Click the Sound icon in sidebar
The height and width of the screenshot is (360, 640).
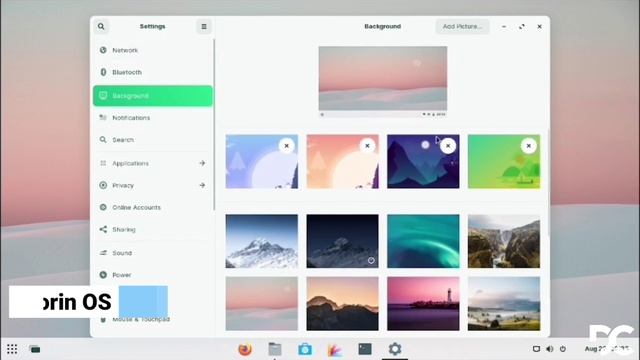pyautogui.click(x=103, y=253)
